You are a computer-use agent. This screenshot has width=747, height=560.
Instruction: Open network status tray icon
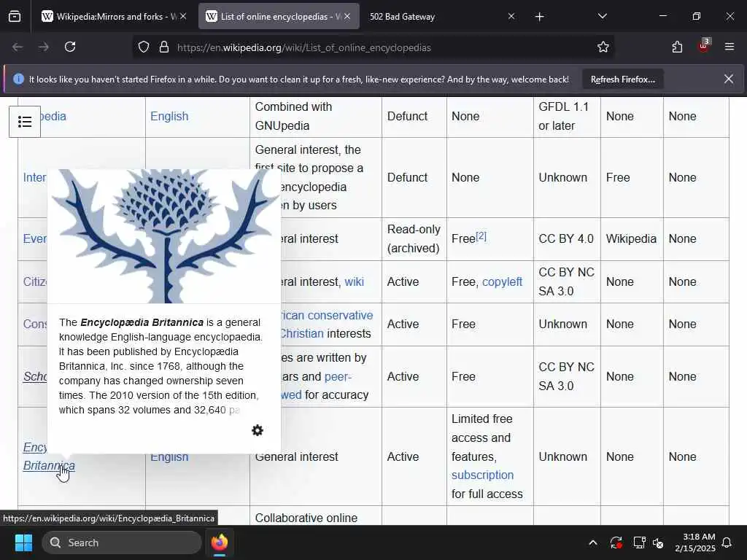639,542
